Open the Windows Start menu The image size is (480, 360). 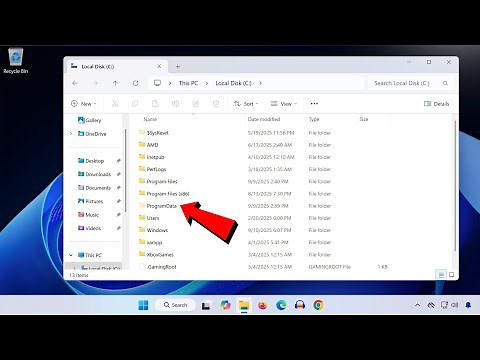pos(143,305)
